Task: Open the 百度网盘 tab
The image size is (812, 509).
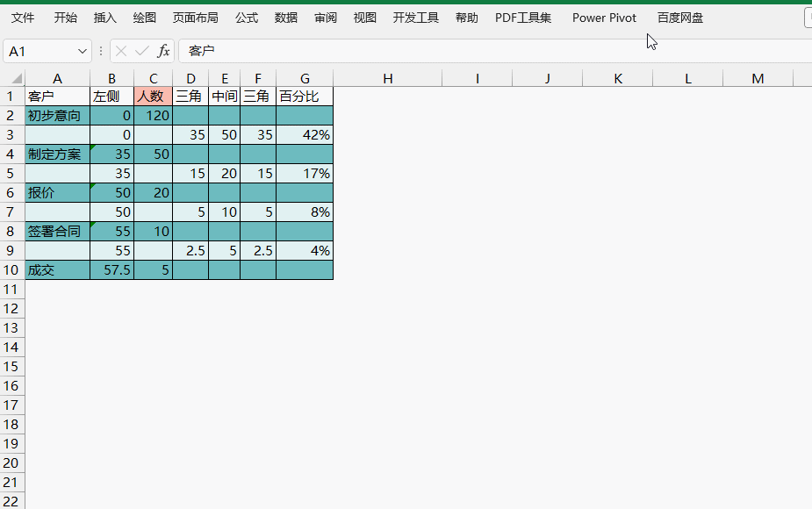Action: click(680, 18)
